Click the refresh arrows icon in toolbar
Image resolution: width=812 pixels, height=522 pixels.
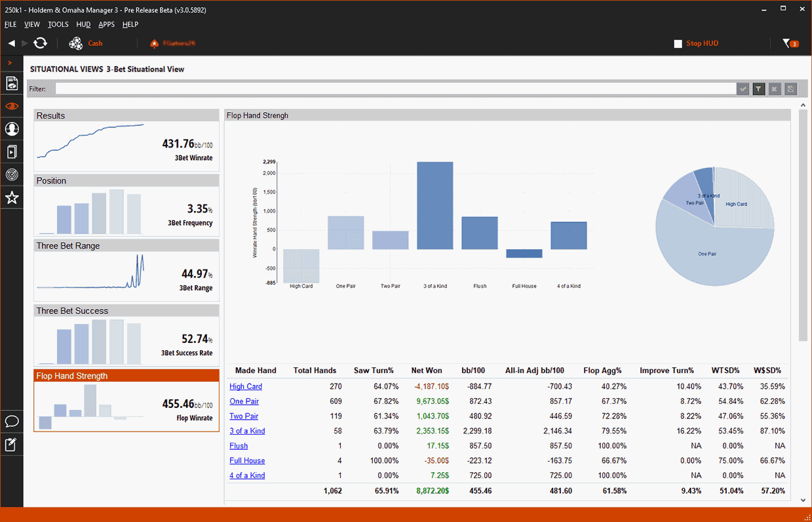[x=41, y=43]
